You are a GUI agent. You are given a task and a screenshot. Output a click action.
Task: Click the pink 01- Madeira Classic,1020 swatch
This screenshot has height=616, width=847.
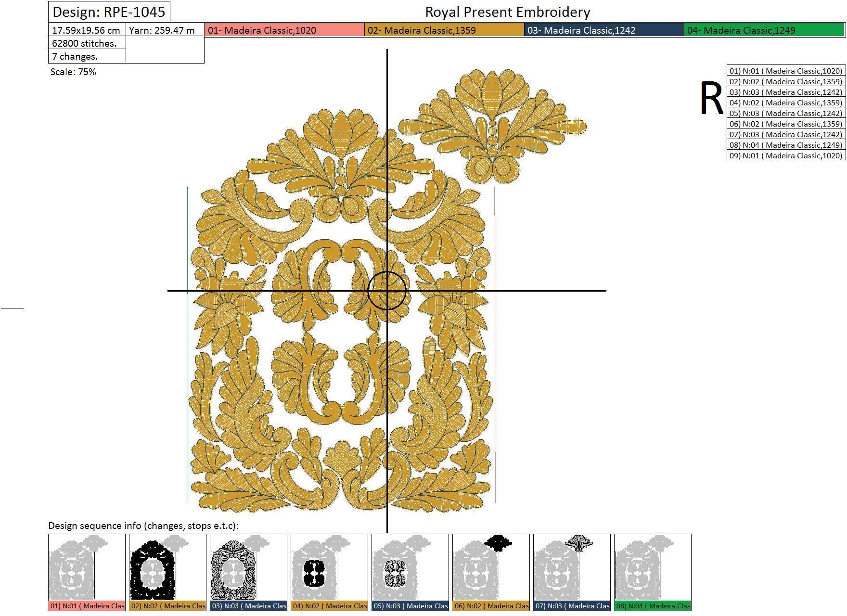tap(284, 30)
